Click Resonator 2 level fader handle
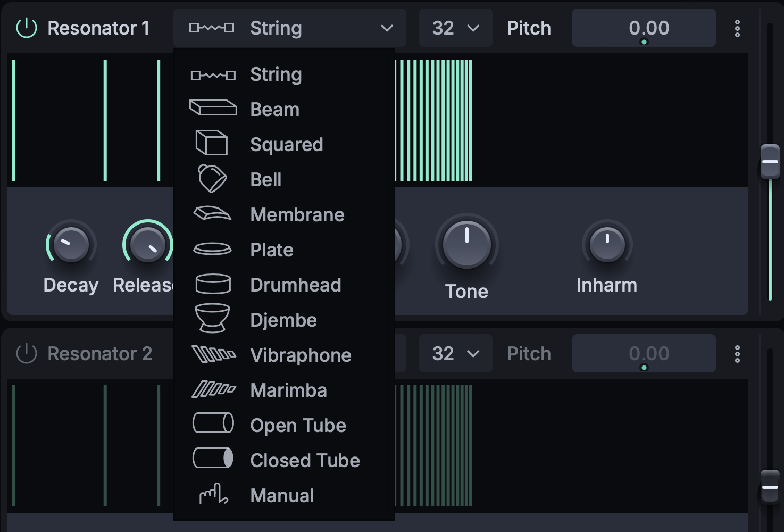This screenshot has width=784, height=532. pyautogui.click(x=770, y=487)
